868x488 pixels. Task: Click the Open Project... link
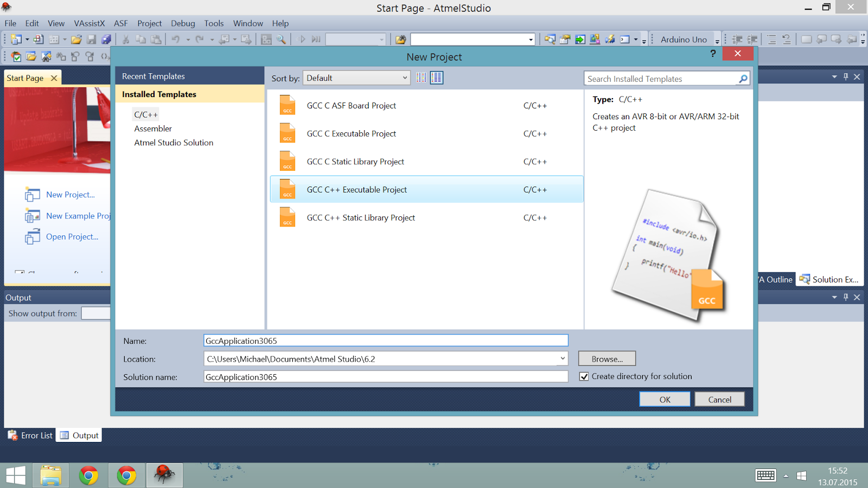point(72,237)
